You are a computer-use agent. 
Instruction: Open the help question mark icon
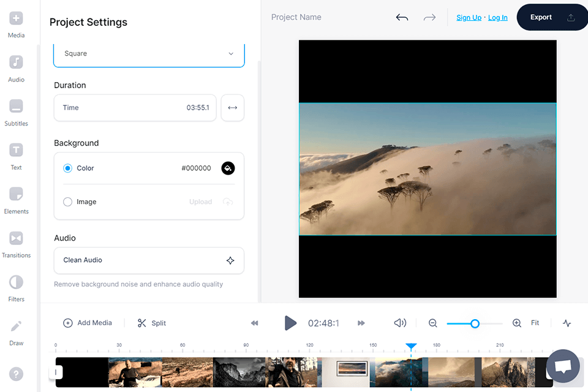[x=16, y=374]
